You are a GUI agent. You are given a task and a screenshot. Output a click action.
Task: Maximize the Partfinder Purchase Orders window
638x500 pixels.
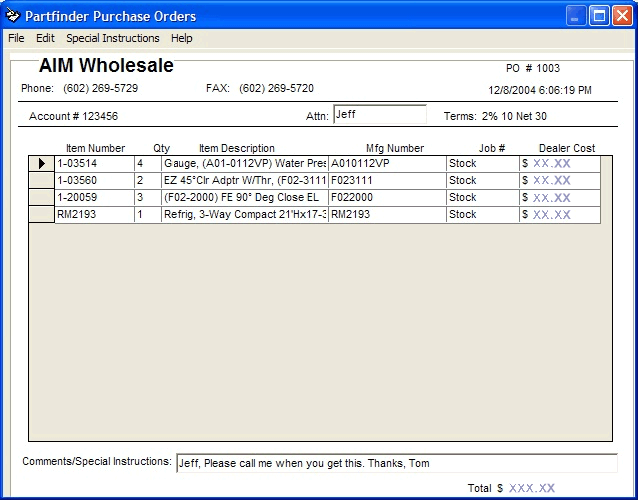[599, 16]
